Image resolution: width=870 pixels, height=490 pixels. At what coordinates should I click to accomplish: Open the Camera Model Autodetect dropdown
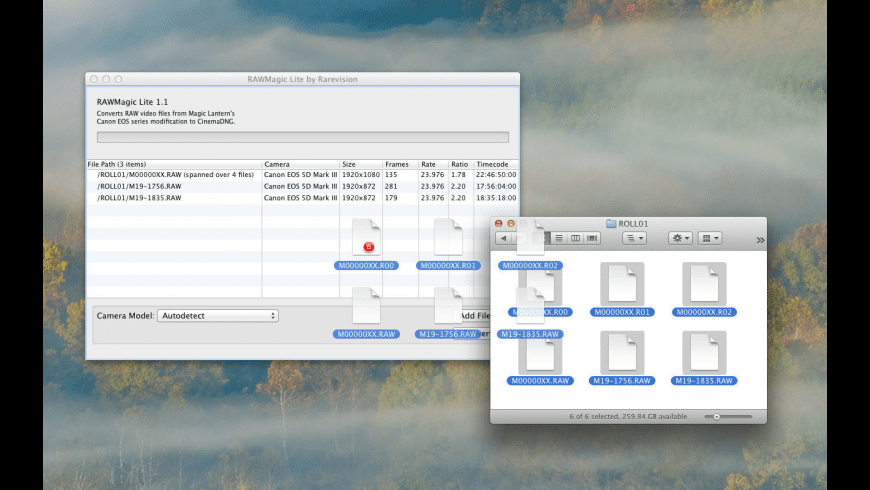coord(218,315)
